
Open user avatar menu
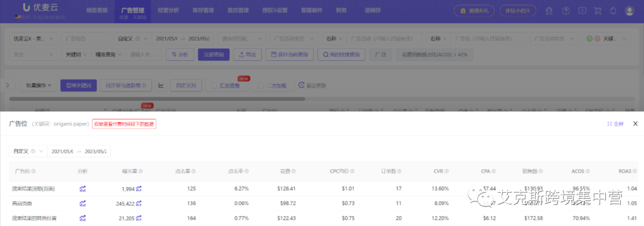pos(630,11)
